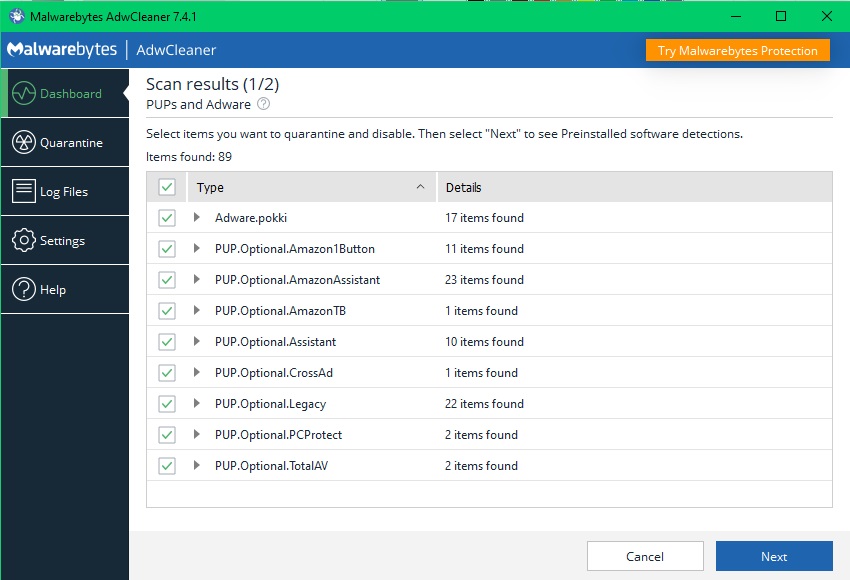
Task: Click the Cancel button
Action: (645, 556)
